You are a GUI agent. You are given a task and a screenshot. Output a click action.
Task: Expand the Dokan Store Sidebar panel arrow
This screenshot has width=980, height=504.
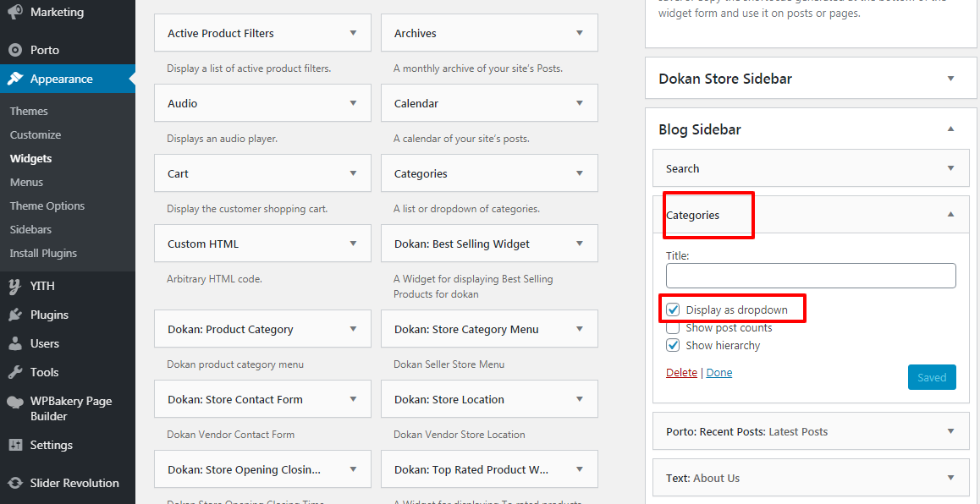(950, 79)
